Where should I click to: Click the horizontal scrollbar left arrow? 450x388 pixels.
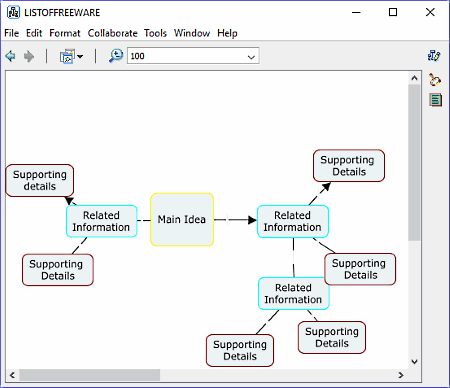[x=12, y=375]
